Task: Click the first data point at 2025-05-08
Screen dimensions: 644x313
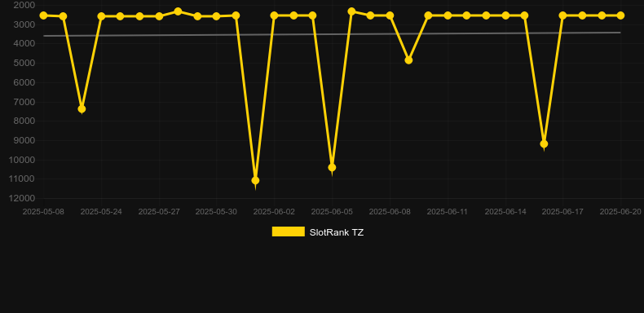Action: (43, 15)
